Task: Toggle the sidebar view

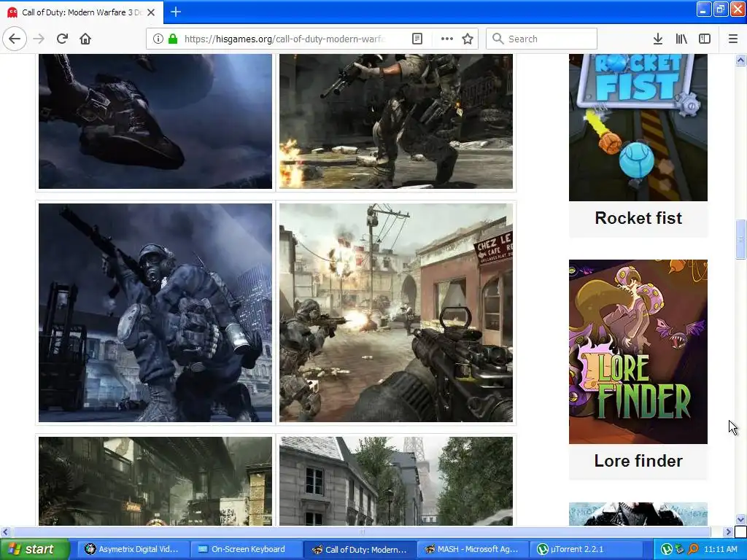Action: [x=705, y=39]
